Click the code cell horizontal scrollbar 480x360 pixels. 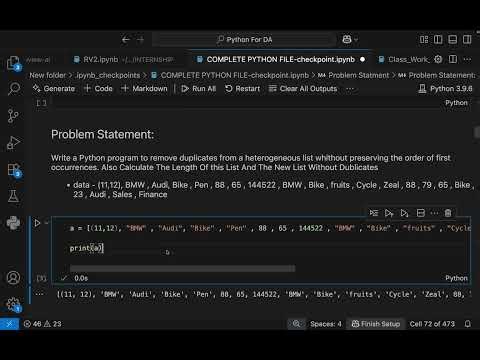(183, 268)
